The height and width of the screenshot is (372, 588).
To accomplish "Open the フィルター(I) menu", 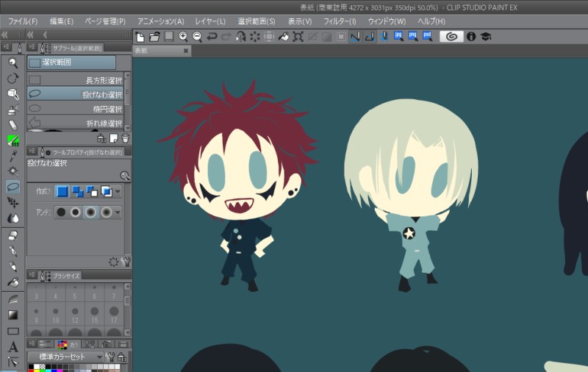I will [x=340, y=21].
